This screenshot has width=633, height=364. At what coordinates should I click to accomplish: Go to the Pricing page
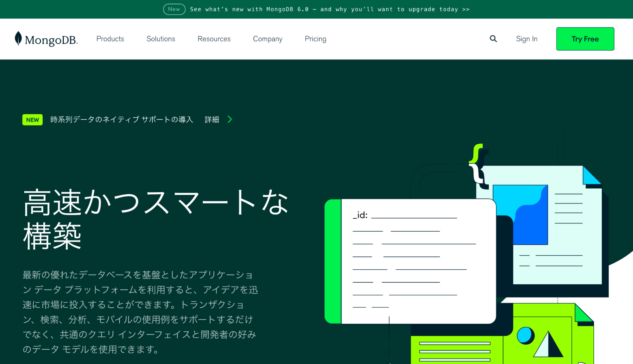coord(315,39)
